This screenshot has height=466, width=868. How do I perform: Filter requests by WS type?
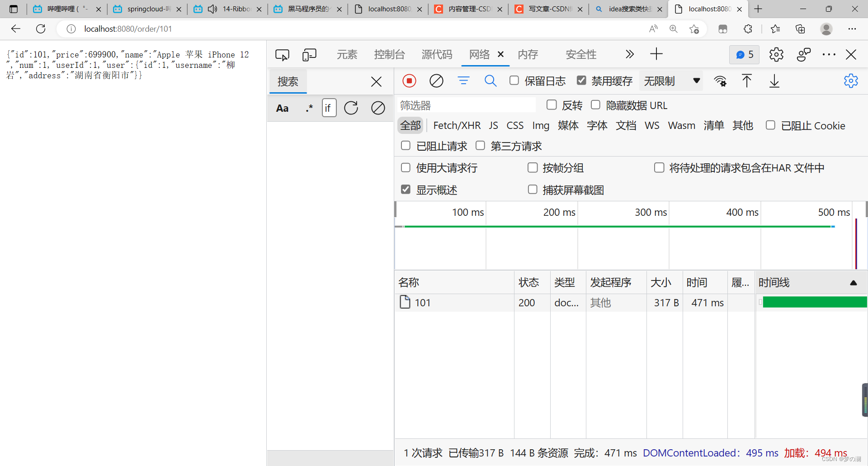pos(652,125)
